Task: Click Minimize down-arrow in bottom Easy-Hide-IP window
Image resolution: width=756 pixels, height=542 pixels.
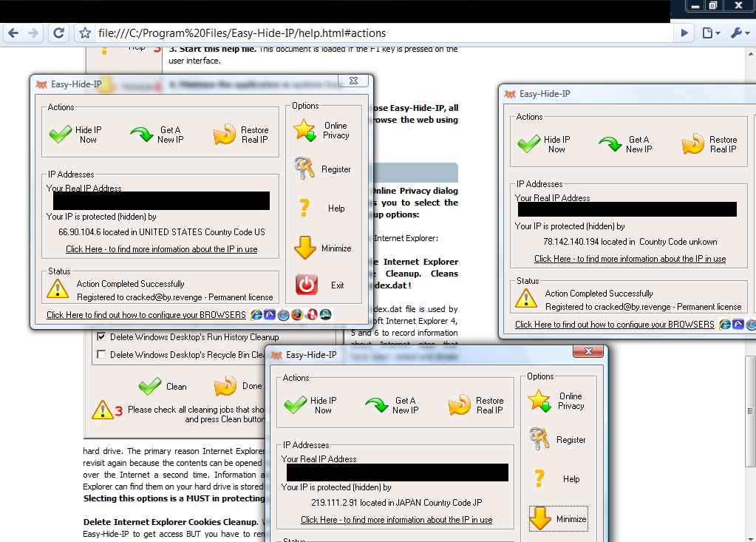Action: click(x=540, y=518)
